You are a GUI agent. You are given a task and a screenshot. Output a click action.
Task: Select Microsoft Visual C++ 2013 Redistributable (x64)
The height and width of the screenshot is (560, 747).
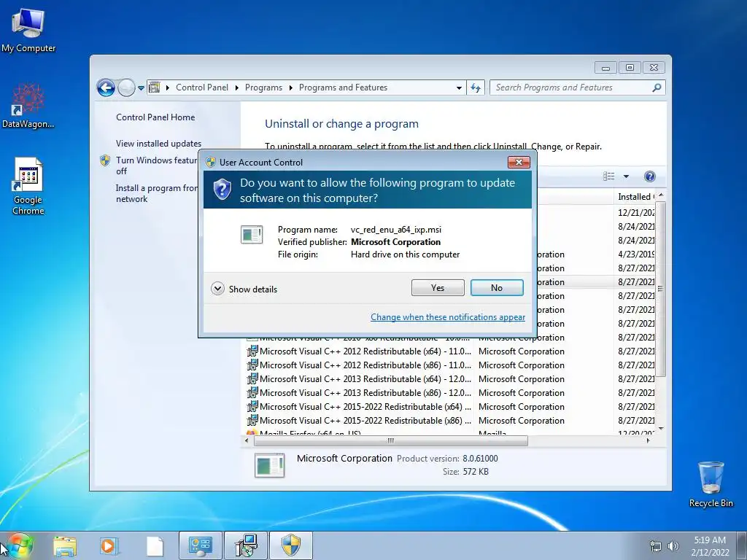point(365,379)
